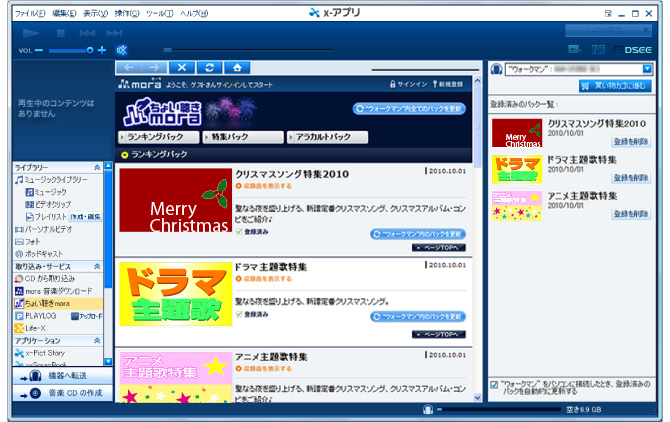This screenshot has height=422, width=670.
Task: Toggle auto-update packs on Walkman connect checkbox
Action: pos(496,384)
